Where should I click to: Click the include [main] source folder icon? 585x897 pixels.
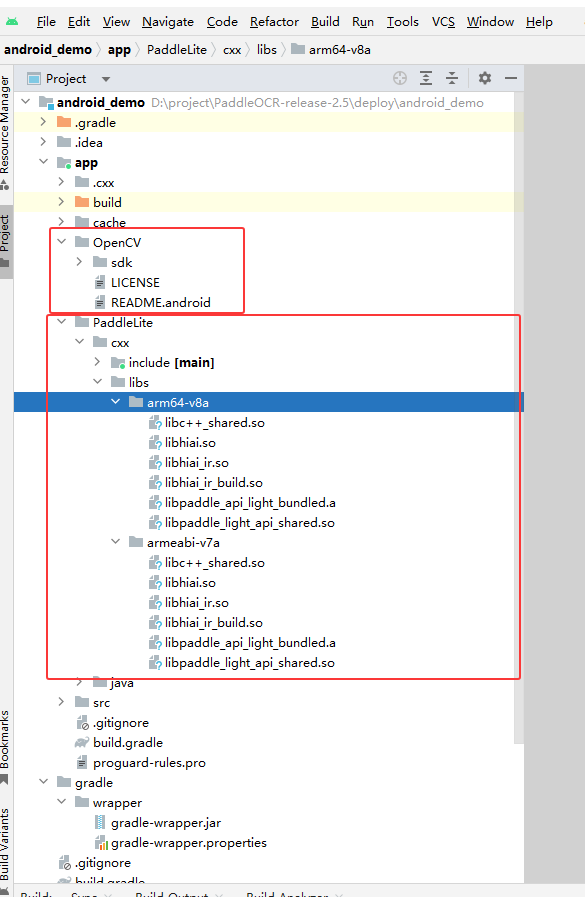click(x=118, y=363)
